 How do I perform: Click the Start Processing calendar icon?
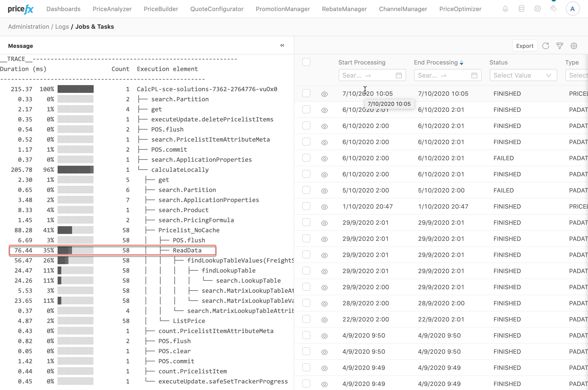click(x=399, y=75)
